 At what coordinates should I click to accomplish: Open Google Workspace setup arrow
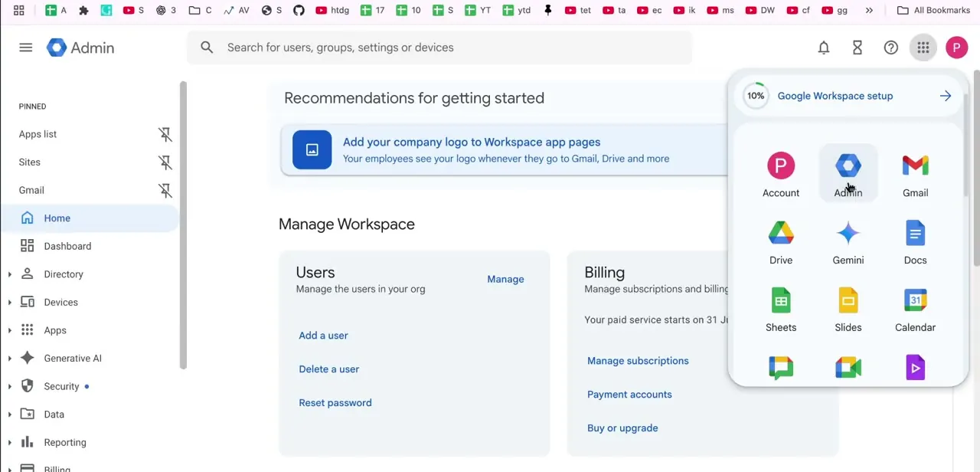pyautogui.click(x=946, y=96)
